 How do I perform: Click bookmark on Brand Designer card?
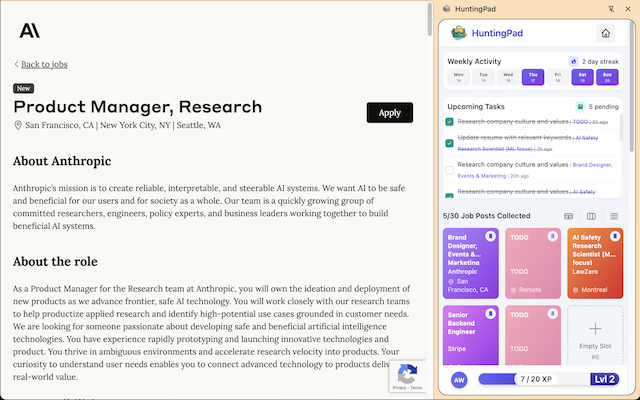click(490, 236)
